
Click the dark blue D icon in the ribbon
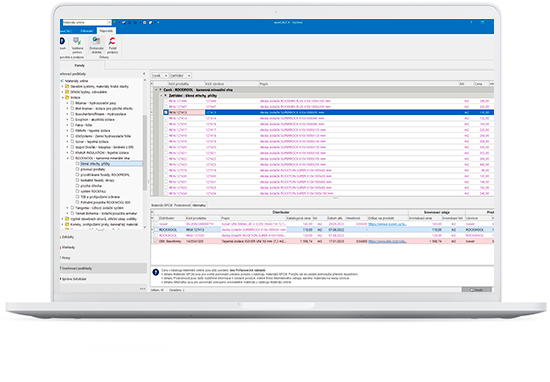(62, 41)
